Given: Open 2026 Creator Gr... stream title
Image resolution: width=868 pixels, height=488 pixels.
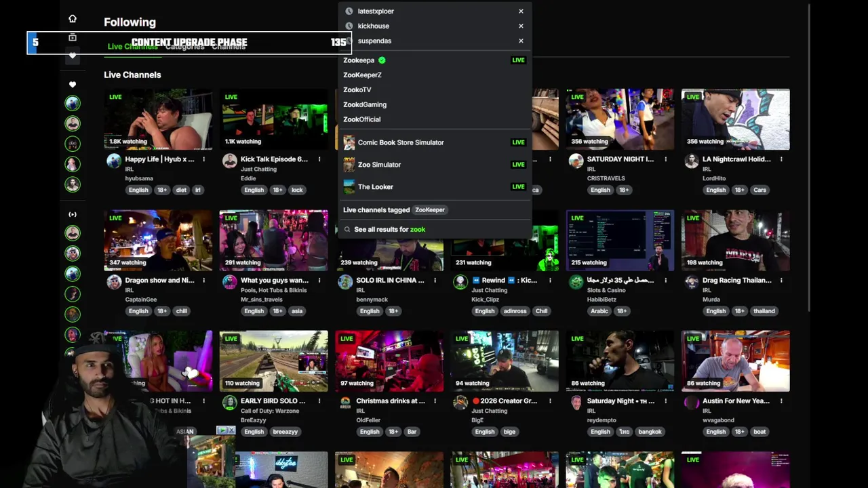Looking at the screenshot, I should click(504, 401).
